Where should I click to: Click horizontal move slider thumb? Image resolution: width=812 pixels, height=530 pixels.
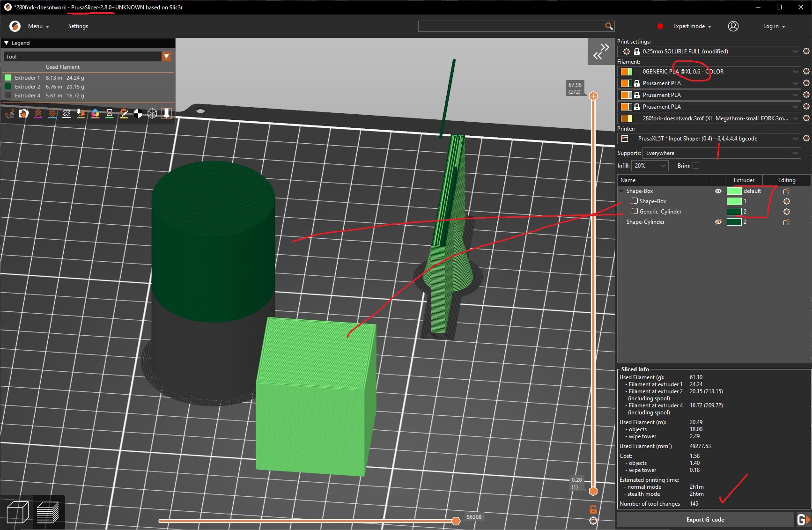click(x=456, y=521)
